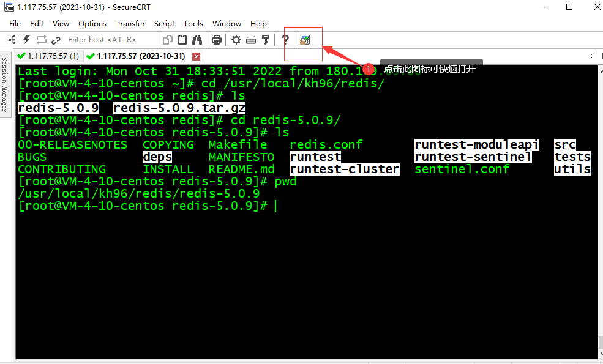Click sentinel.conf in the listing
603x364 pixels.
462,169
